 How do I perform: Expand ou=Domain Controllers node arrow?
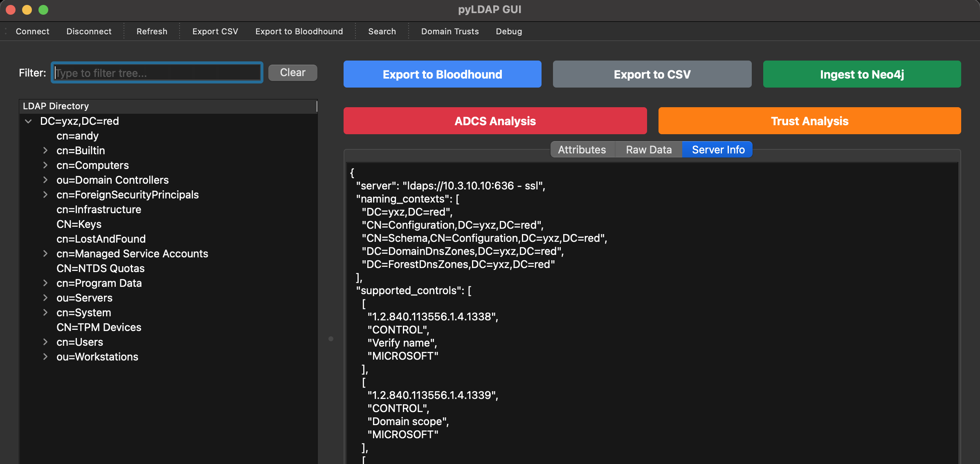[x=45, y=180]
